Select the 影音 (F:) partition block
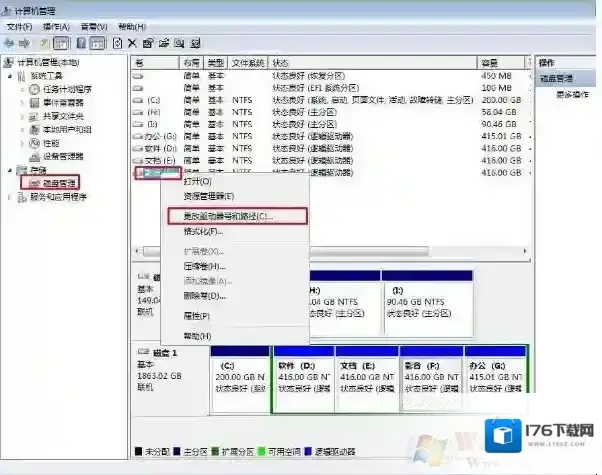This screenshot has height=475, width=602. pos(431,379)
